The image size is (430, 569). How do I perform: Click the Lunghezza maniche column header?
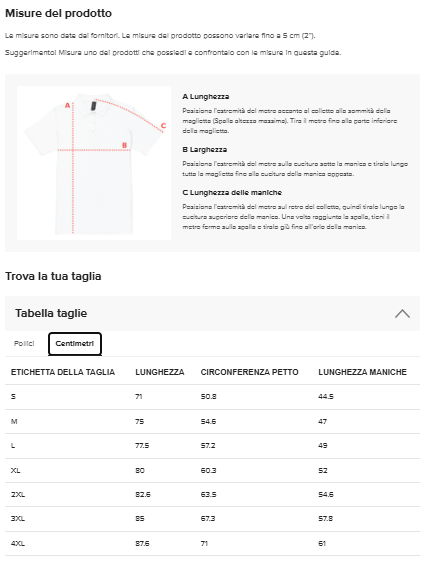tap(362, 372)
